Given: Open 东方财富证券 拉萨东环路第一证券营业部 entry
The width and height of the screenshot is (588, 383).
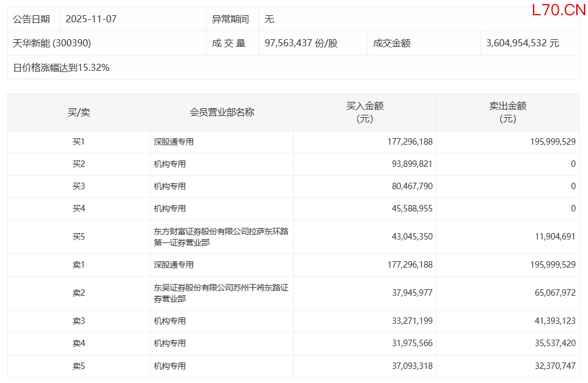Looking at the screenshot, I should (x=221, y=237).
